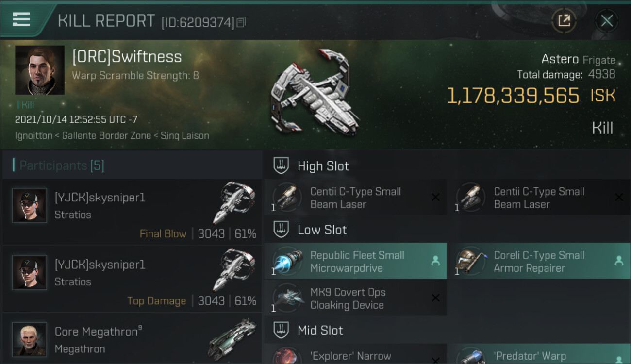
Task: Select skysniper1's Top Damage entry
Action: pos(131,279)
